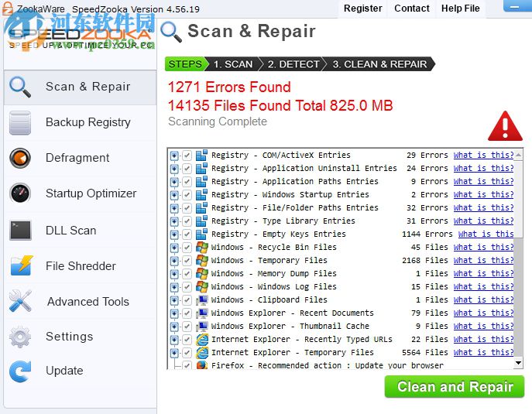The width and height of the screenshot is (532, 414).
Task: Open 'What is this?' for Thumbnail Cache
Action: click(x=483, y=327)
